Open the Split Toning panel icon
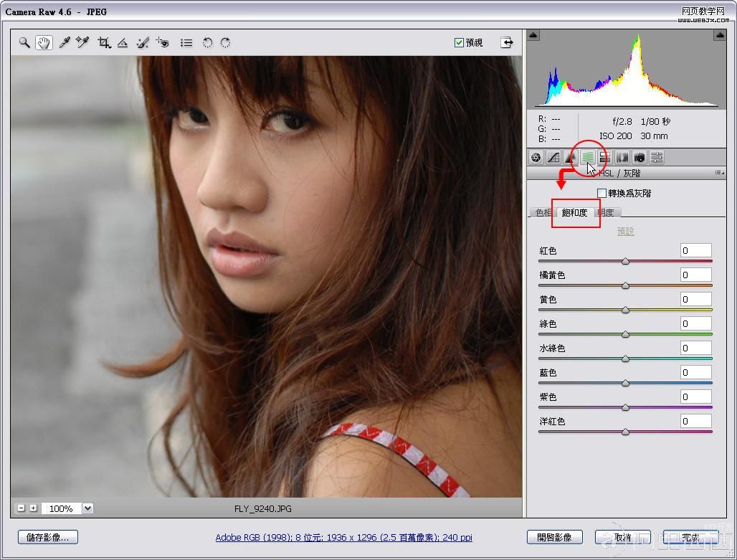The height and width of the screenshot is (560, 737). [x=605, y=157]
